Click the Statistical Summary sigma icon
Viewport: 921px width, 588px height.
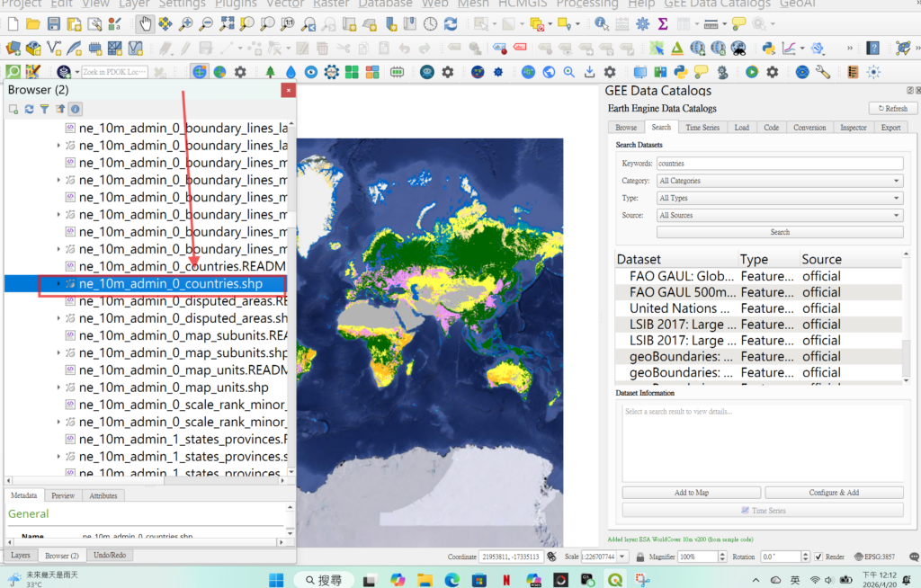pos(664,23)
